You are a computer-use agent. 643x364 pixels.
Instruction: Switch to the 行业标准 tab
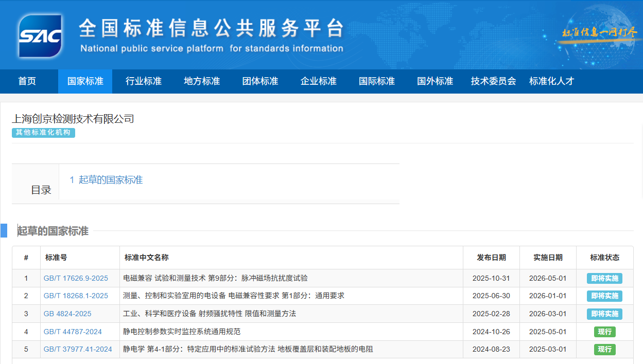click(x=143, y=81)
